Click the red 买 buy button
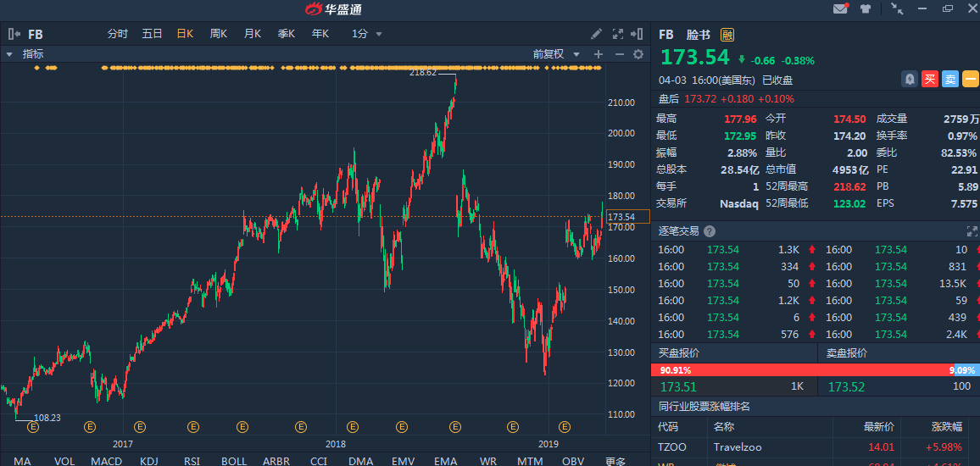 click(930, 80)
